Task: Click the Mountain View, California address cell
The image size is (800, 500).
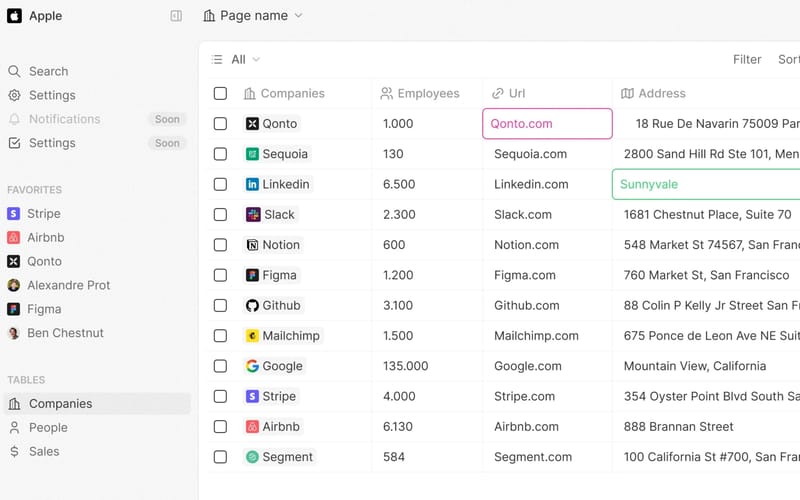Action: coord(706,366)
